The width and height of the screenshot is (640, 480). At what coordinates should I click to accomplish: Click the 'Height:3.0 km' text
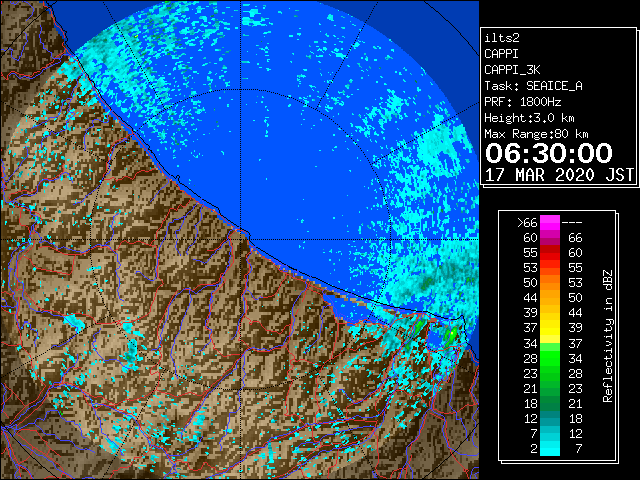pos(529,118)
